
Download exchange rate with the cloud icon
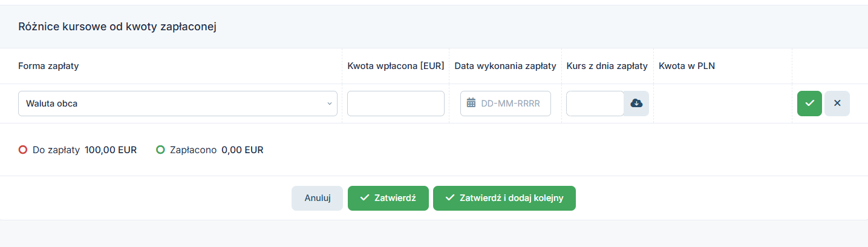(636, 104)
